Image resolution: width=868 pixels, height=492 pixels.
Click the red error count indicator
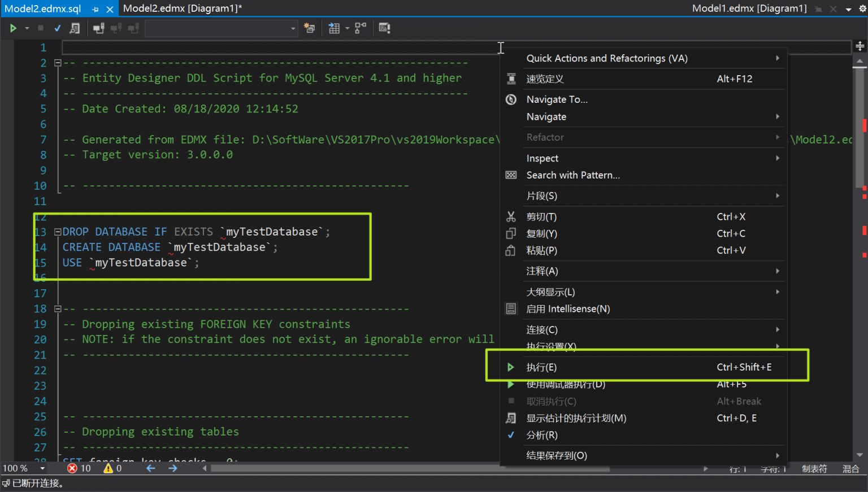[79, 468]
